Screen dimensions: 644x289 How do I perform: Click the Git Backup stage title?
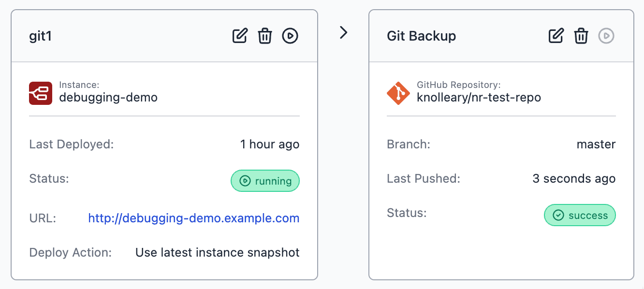(421, 36)
